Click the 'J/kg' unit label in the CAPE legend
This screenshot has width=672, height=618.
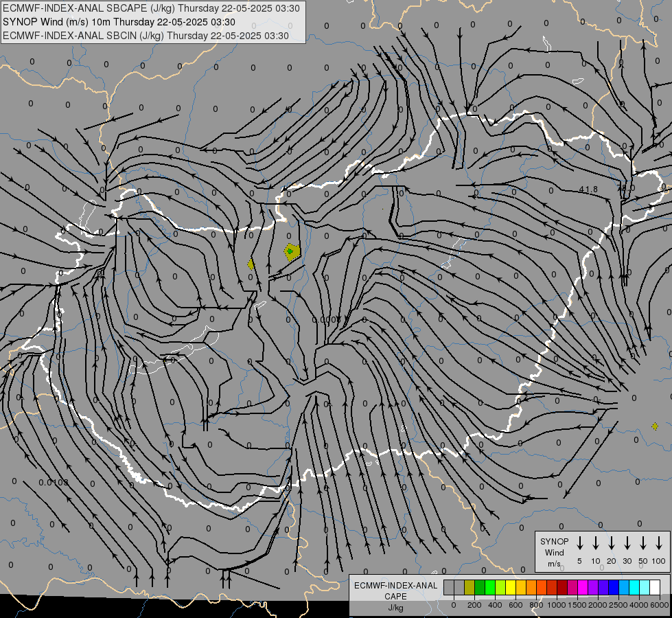click(395, 608)
